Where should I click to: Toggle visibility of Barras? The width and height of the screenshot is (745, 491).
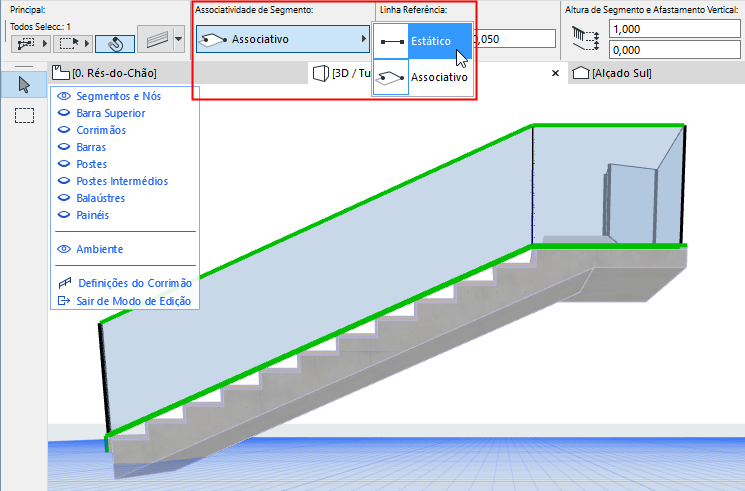coord(64,147)
